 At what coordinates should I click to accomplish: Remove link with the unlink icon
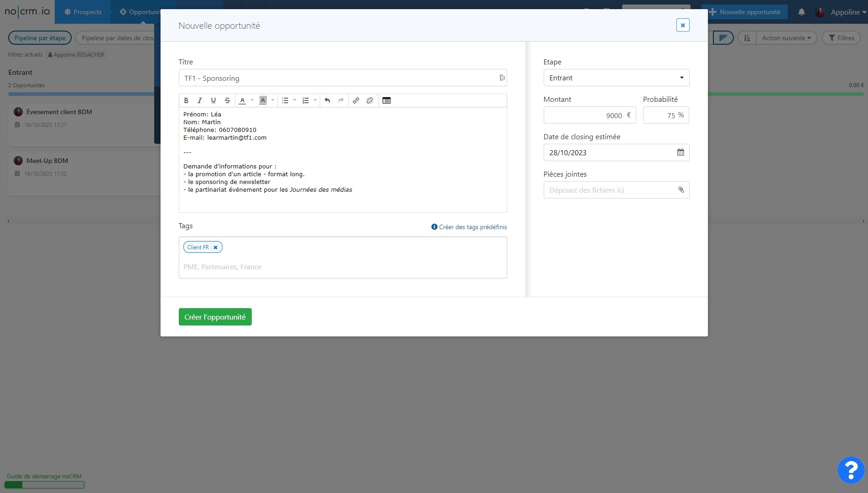(369, 100)
